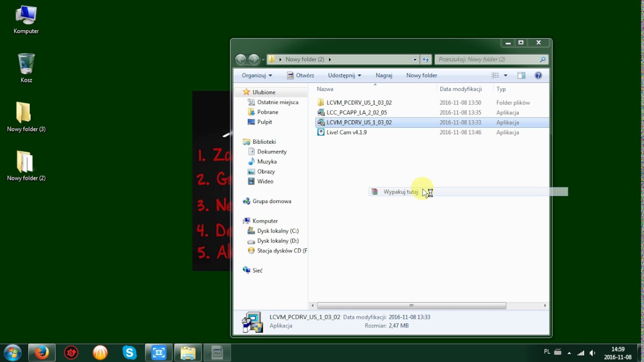Open the Organizuj menu

(x=257, y=75)
